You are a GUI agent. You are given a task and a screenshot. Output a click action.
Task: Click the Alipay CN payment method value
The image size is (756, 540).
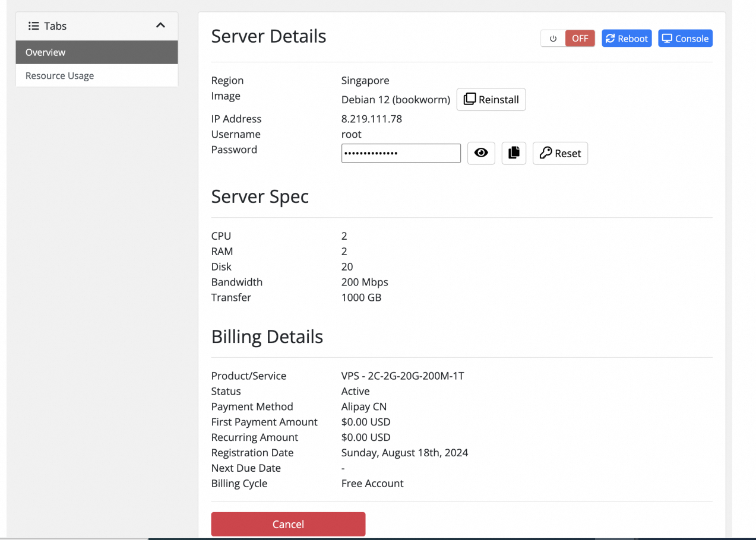364,406
